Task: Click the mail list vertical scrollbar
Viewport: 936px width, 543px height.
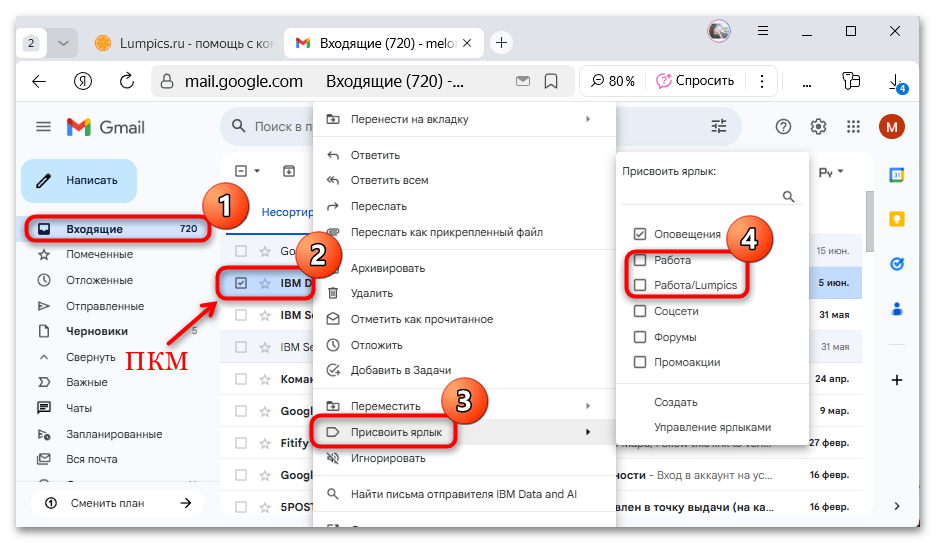Action: tap(870, 221)
